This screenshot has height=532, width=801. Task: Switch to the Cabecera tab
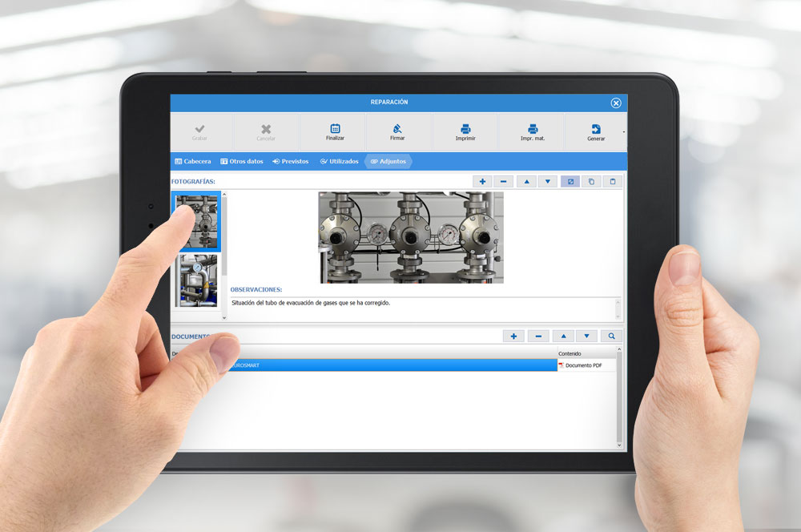(192, 161)
